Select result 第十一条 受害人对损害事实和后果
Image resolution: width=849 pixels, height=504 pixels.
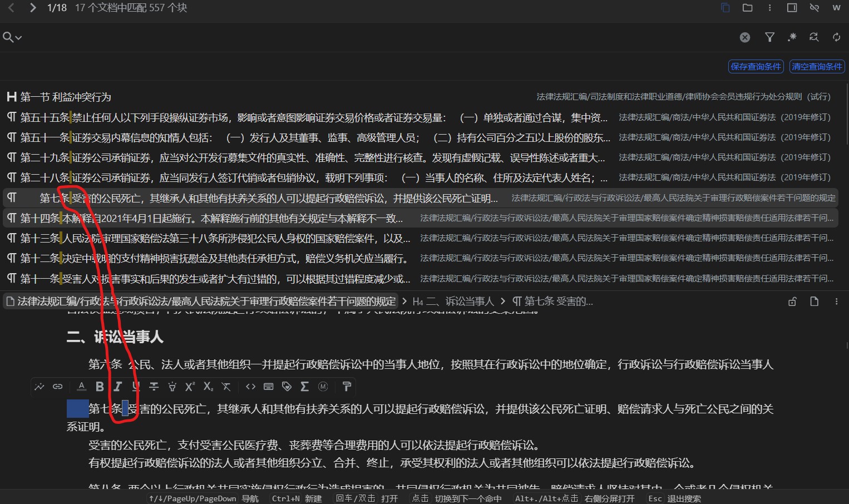(x=421, y=278)
